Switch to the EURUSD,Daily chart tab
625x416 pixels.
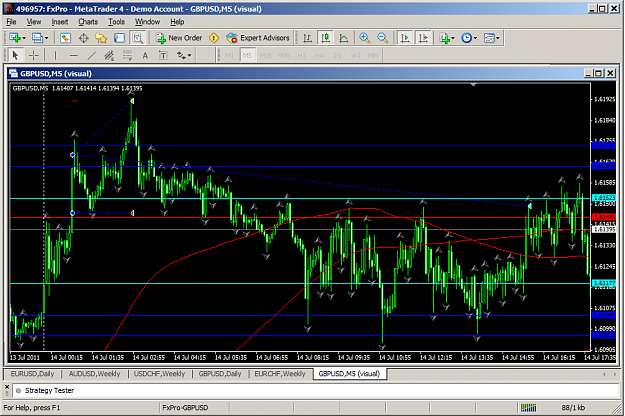pos(32,374)
